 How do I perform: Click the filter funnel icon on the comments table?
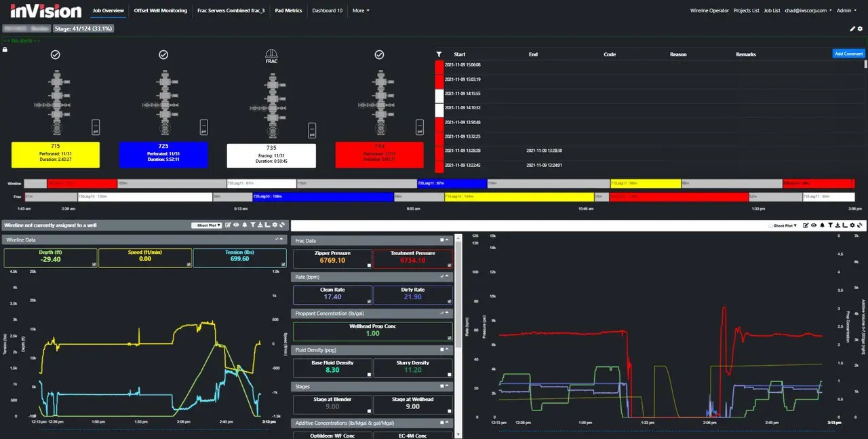[439, 54]
